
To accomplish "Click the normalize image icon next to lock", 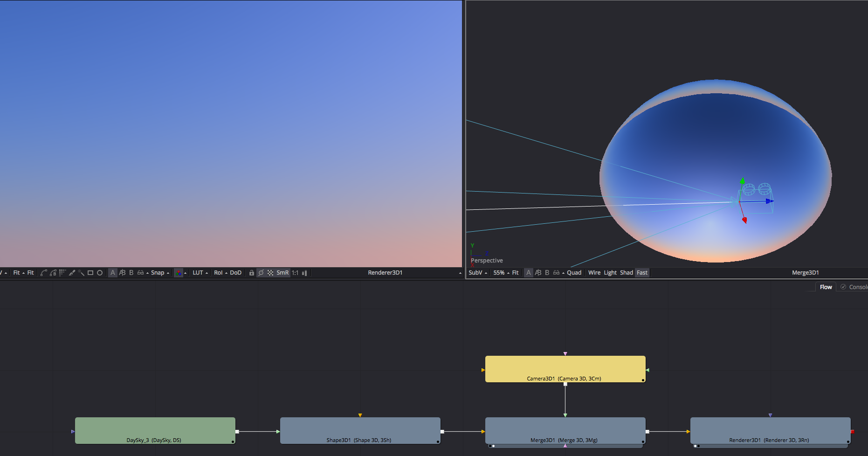I will click(261, 273).
